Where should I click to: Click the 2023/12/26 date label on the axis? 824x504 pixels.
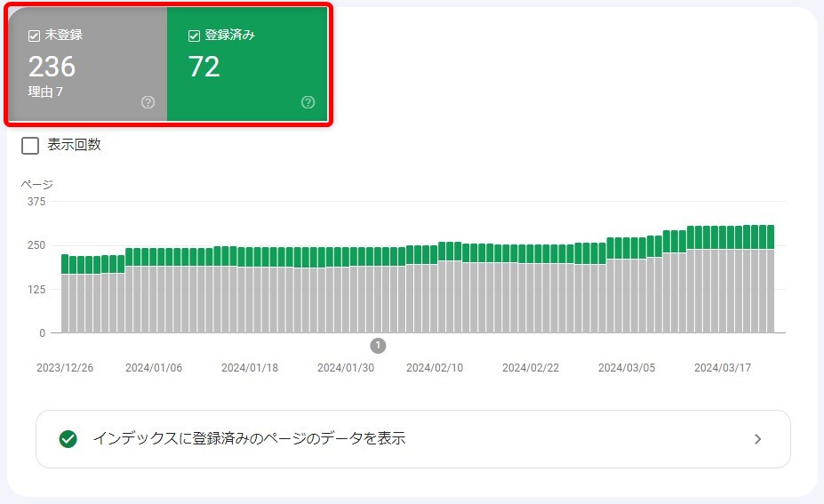tap(65, 368)
